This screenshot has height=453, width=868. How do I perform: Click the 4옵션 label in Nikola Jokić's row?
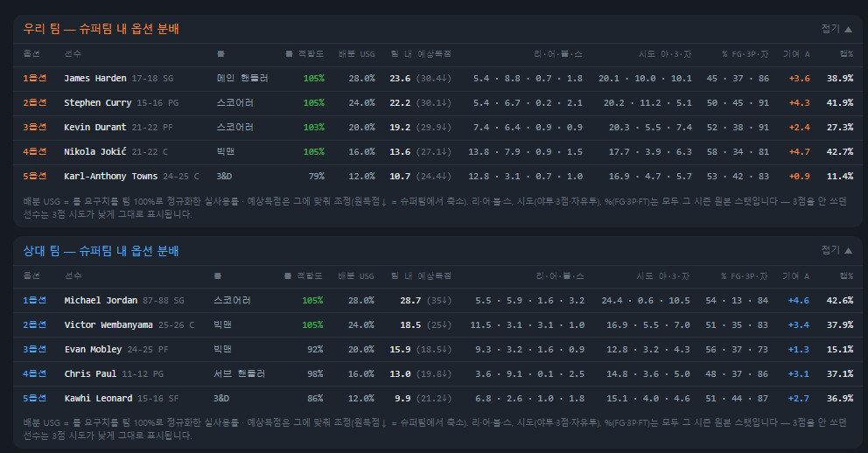(x=35, y=151)
